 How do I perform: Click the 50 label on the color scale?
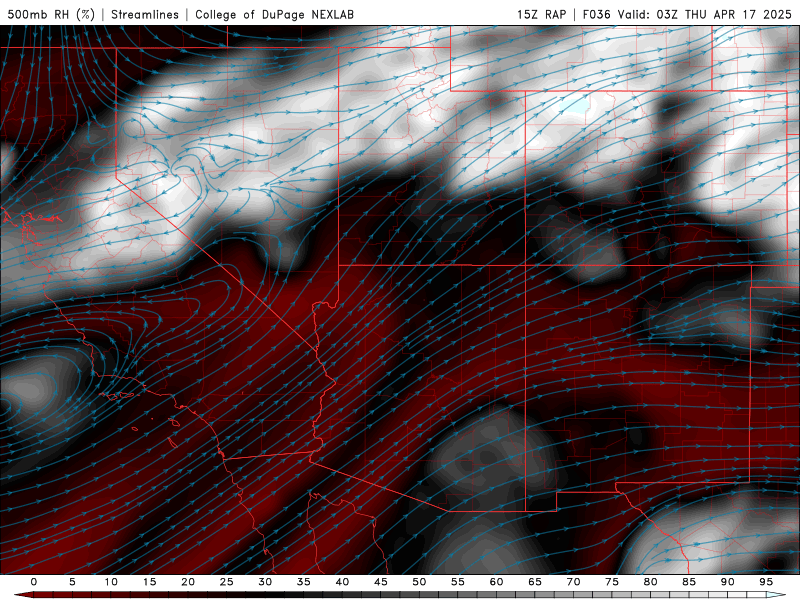419,582
